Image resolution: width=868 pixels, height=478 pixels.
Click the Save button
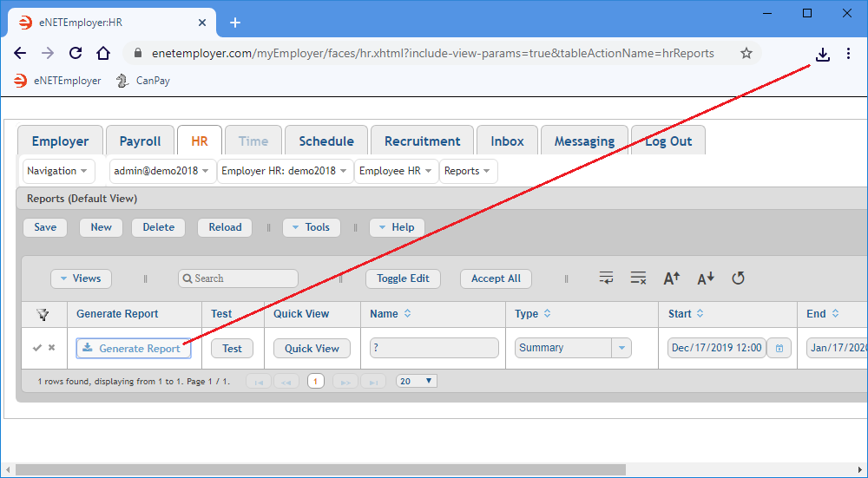[x=45, y=227]
